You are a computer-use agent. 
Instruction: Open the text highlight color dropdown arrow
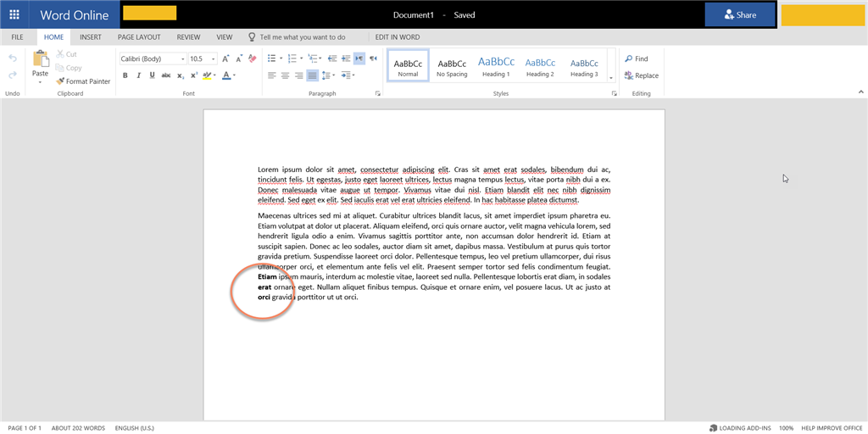point(215,75)
